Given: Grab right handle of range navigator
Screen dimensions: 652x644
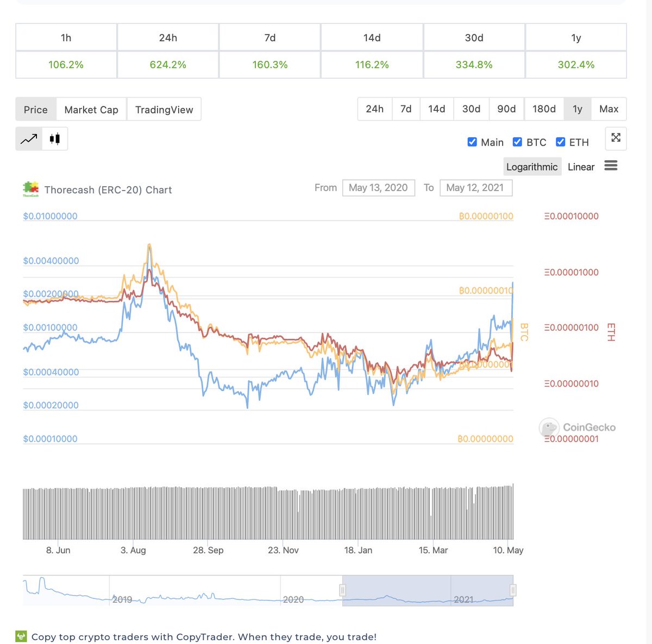Looking at the screenshot, I should 513,590.
